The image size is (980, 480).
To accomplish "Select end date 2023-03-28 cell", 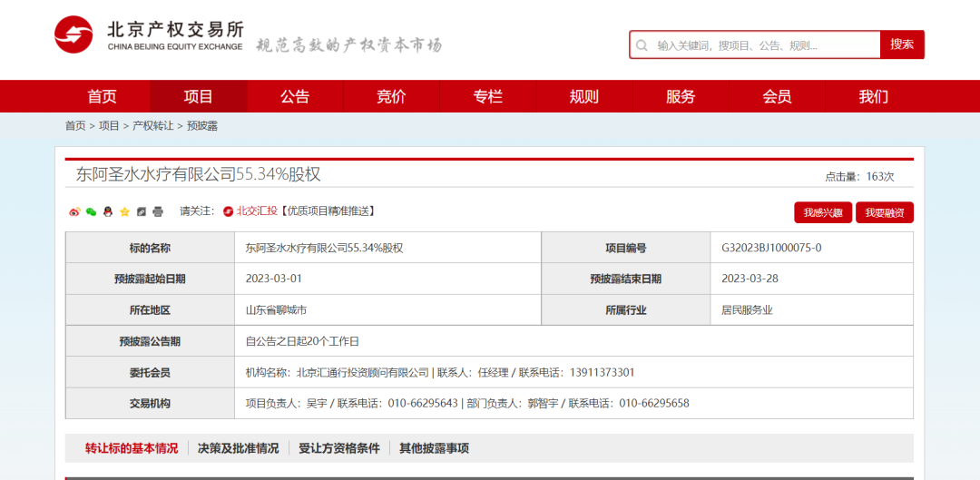I will (812, 279).
